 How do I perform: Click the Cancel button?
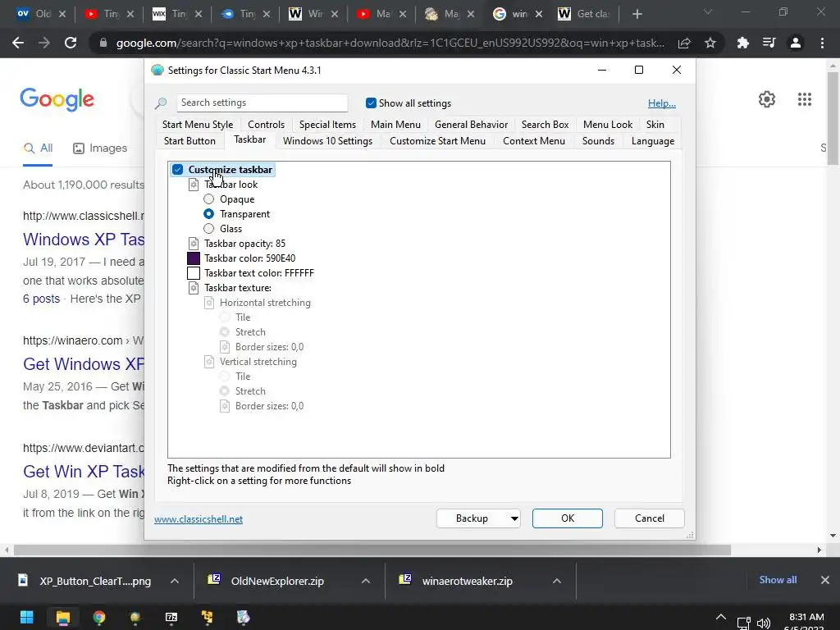(650, 518)
